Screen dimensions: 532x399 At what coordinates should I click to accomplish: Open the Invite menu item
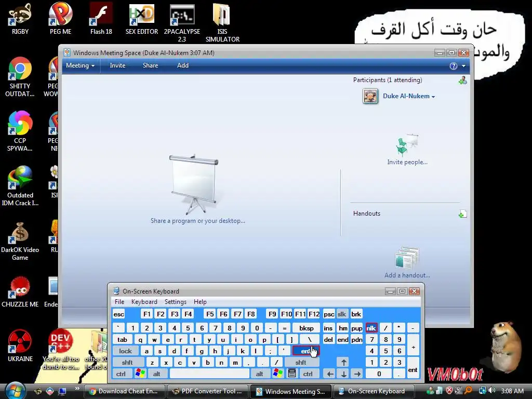pos(117,65)
